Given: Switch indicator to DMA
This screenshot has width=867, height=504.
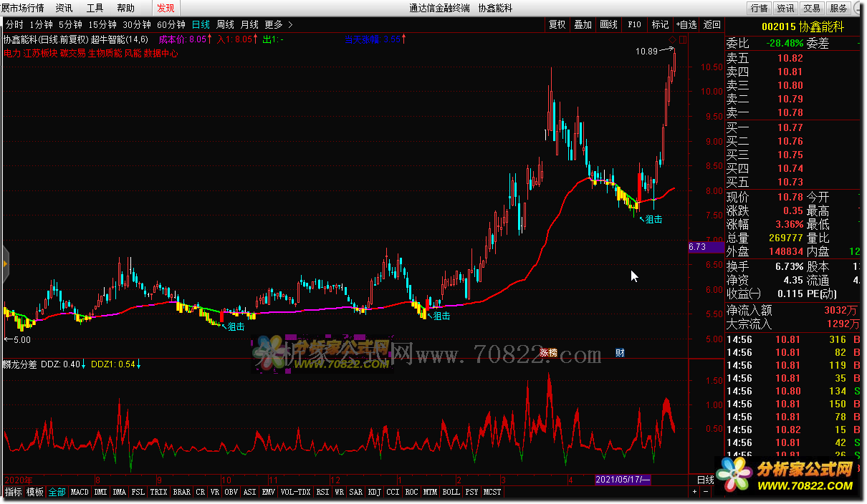Looking at the screenshot, I should tap(119, 493).
